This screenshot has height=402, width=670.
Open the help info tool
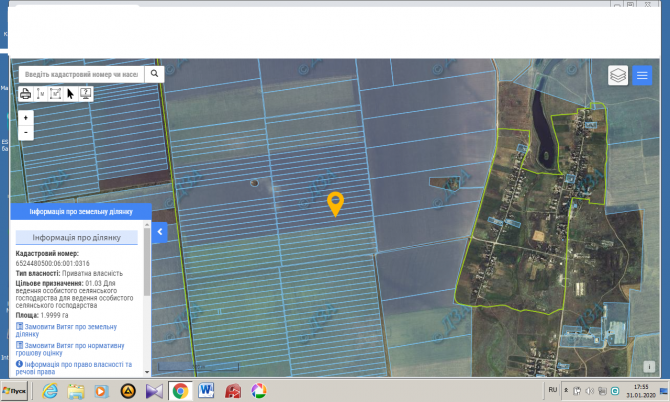tap(86, 94)
